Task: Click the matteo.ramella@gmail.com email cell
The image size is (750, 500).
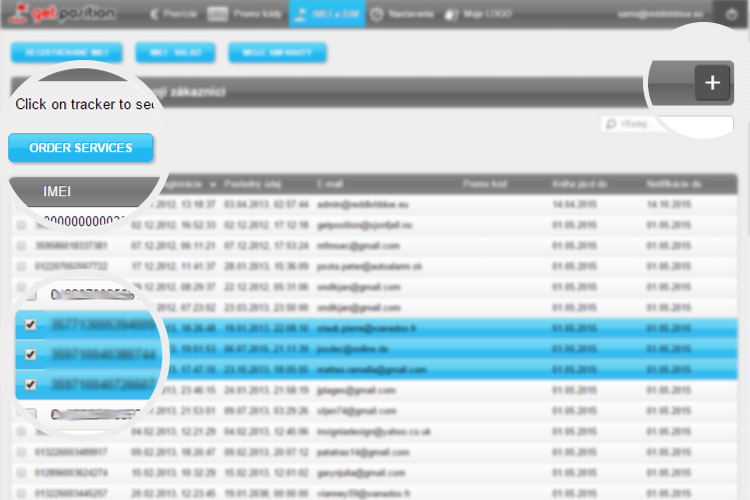Action: tap(372, 370)
